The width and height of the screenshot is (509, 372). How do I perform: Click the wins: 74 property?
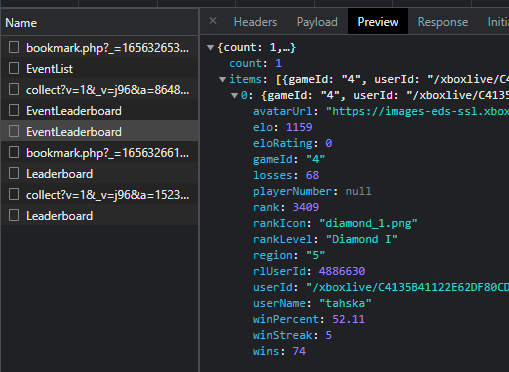click(279, 351)
